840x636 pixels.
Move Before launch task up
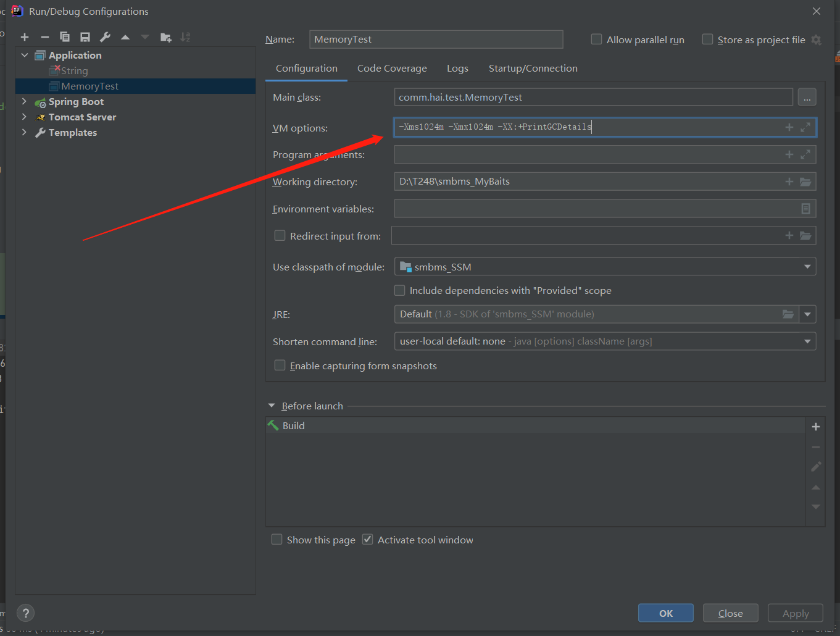tap(816, 488)
